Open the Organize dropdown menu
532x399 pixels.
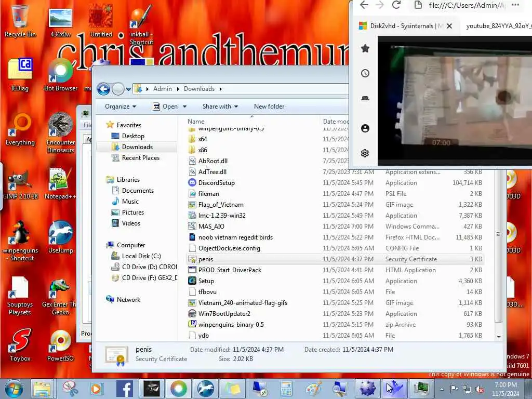tap(121, 107)
